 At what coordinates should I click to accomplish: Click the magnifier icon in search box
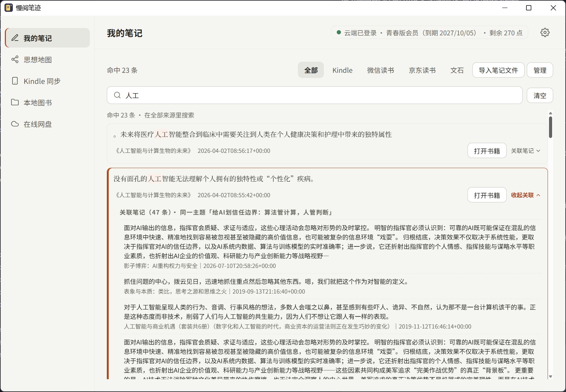coord(118,95)
